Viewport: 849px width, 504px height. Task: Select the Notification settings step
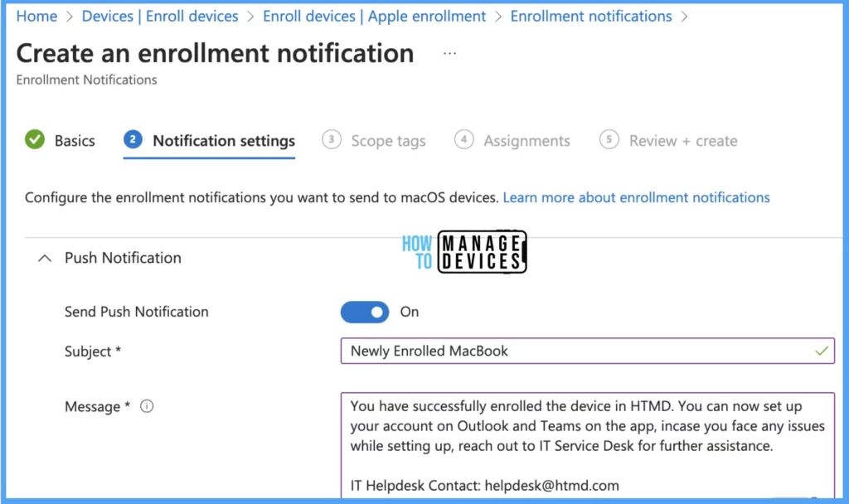pyautogui.click(x=224, y=141)
